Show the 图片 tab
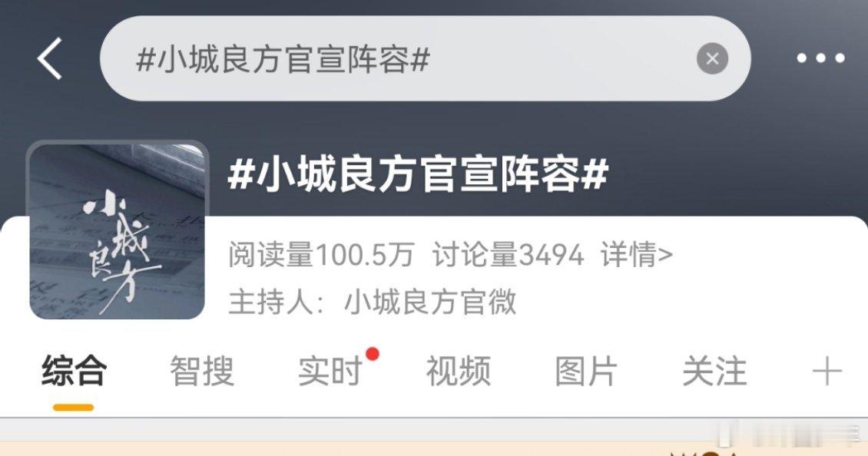 coord(586,371)
